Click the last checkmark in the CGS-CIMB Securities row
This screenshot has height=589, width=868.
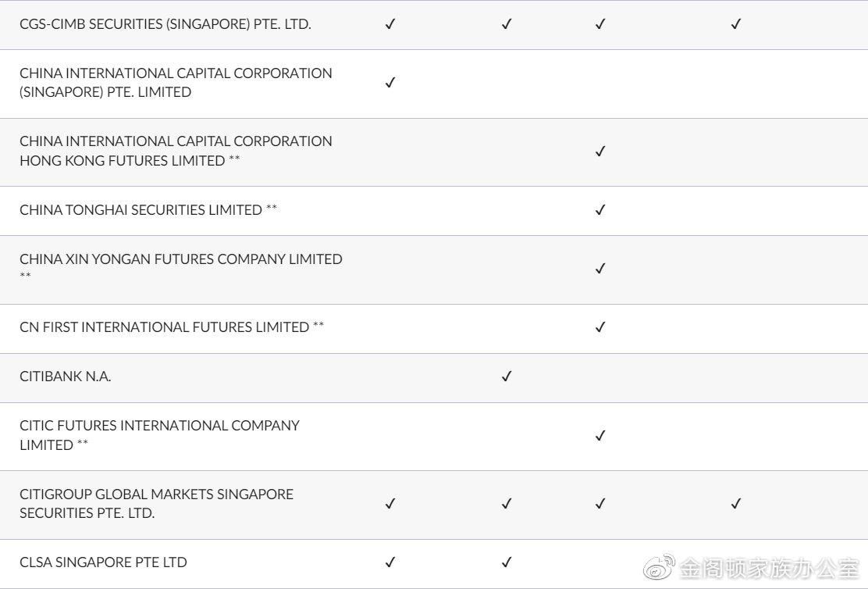click(735, 23)
